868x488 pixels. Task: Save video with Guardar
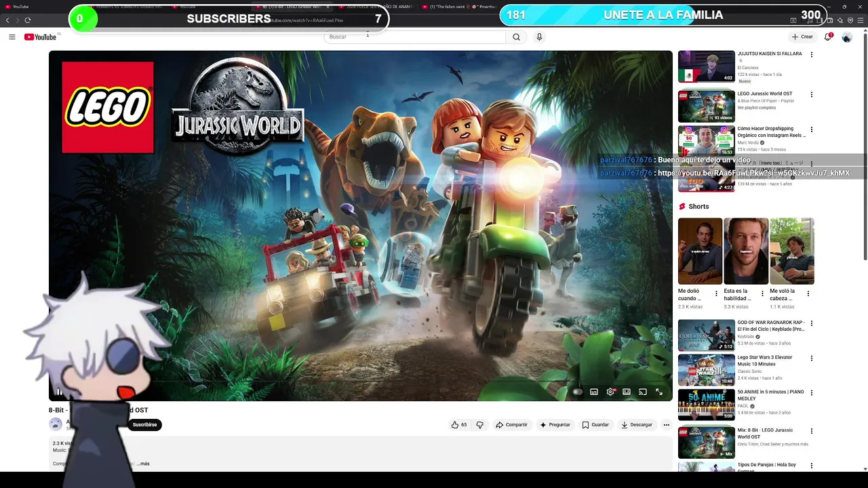coord(595,425)
